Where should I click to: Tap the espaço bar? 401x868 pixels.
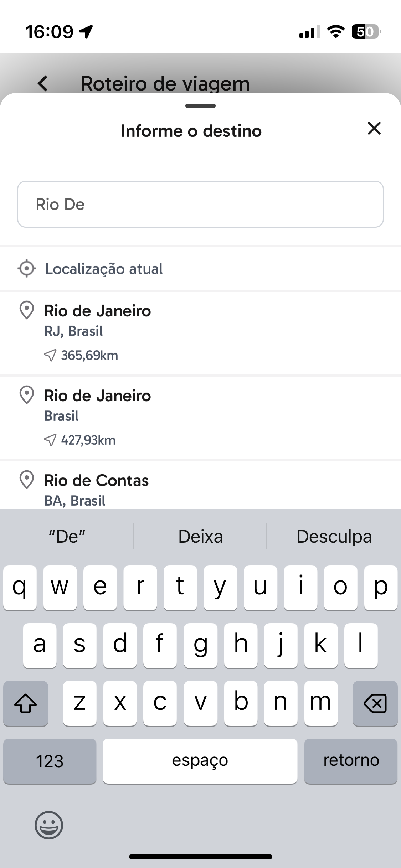200,761
